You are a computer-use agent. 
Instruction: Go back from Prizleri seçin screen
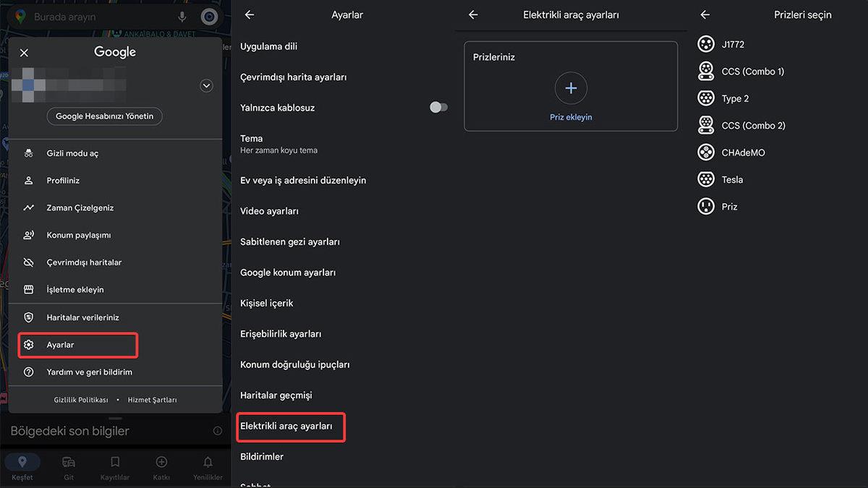click(705, 14)
